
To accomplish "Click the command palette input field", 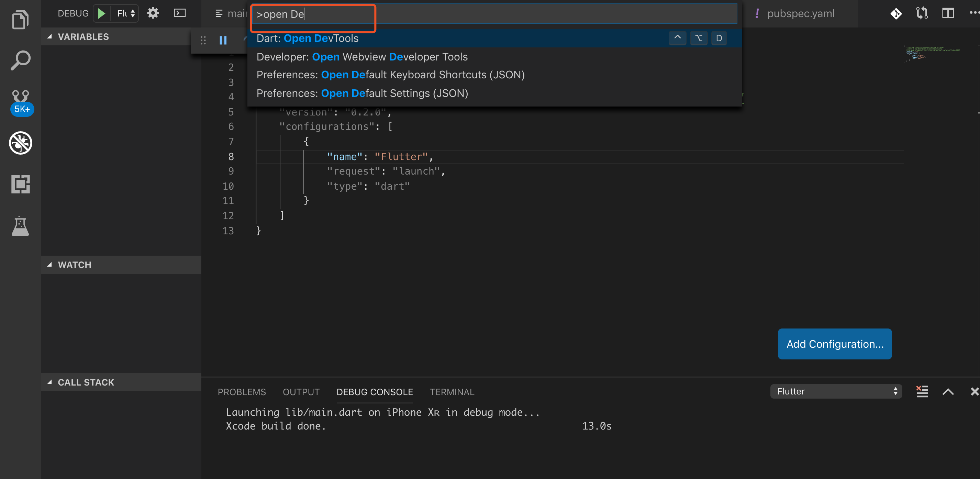I will pos(494,14).
